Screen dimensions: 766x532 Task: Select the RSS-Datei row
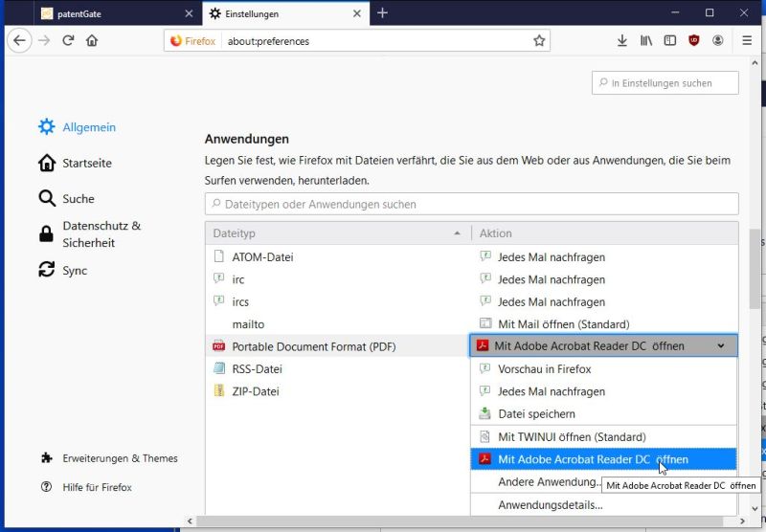(337, 369)
